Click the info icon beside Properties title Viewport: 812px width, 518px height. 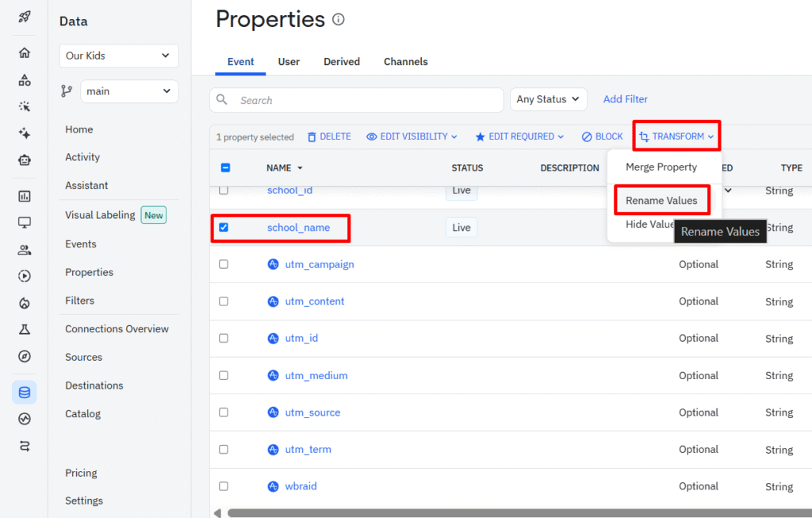point(339,20)
